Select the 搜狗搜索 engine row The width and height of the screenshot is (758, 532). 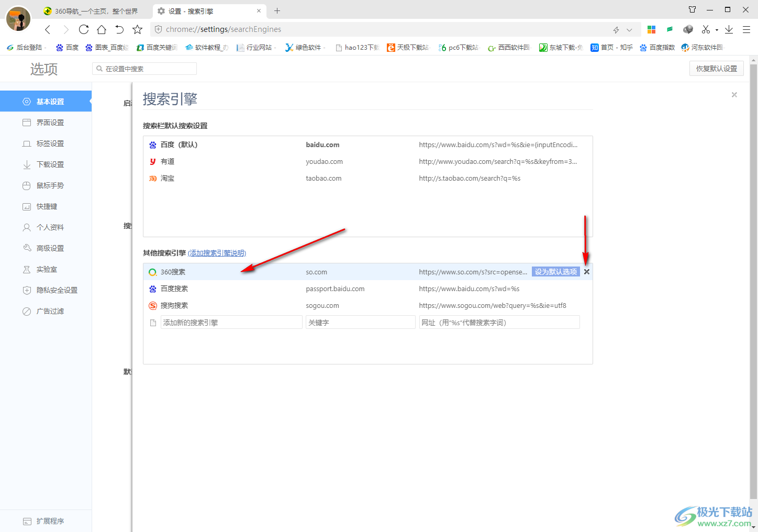tap(367, 305)
